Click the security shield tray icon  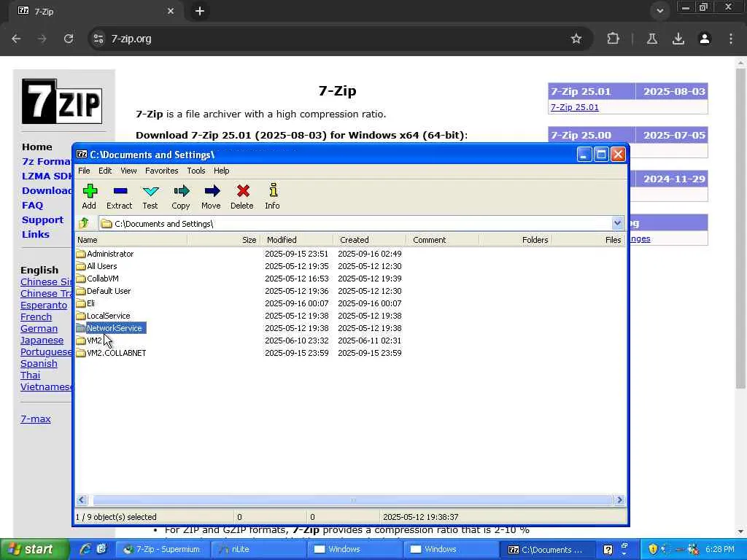pyautogui.click(x=653, y=549)
